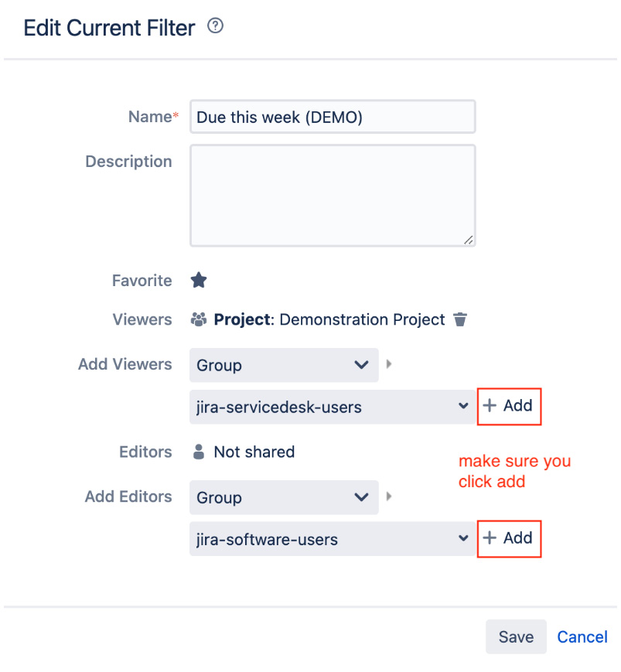Remove the Demonstration Project viewer share
This screenshot has width=621, height=672.
click(460, 319)
